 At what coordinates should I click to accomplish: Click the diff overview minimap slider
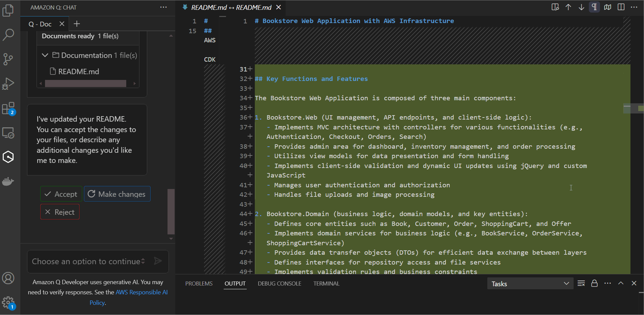tap(633, 108)
